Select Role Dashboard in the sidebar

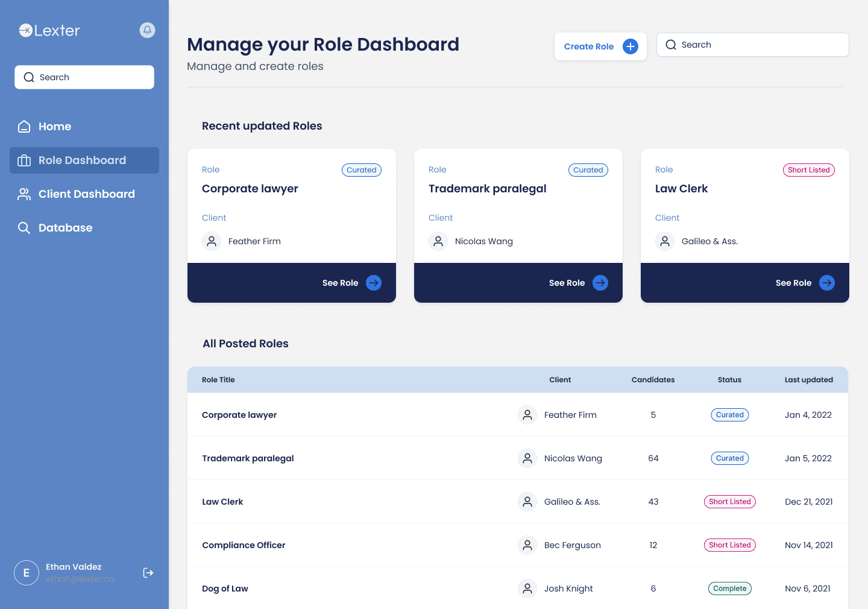point(84,160)
